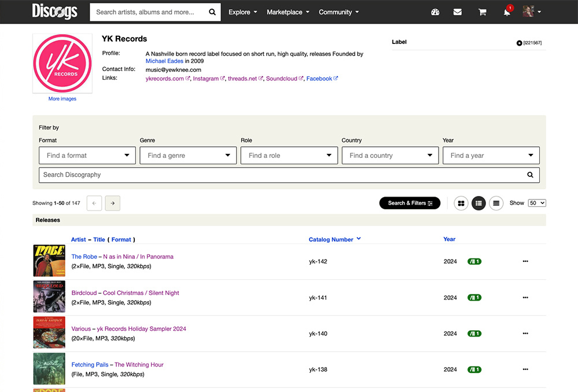Sort by Format column header
The width and height of the screenshot is (578, 392).
[x=122, y=239]
